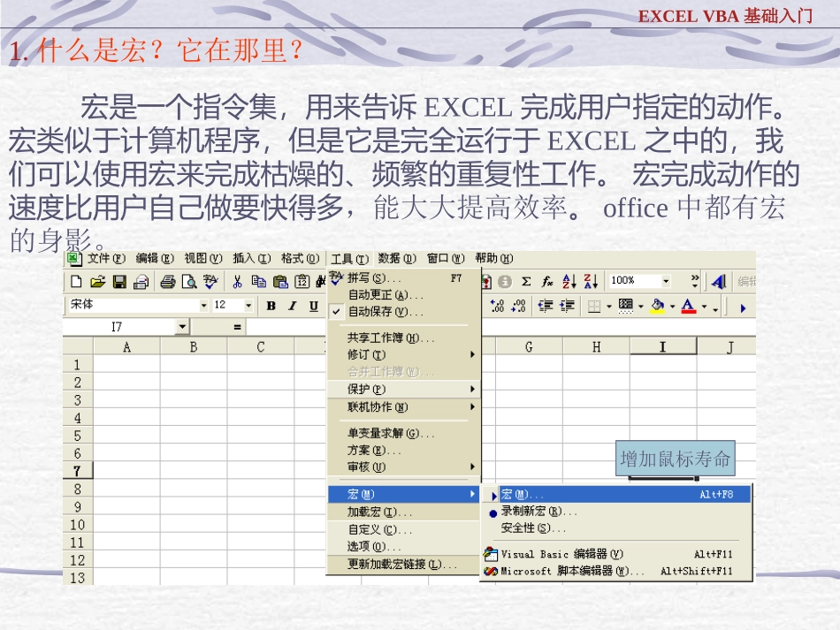This screenshot has width=840, height=630.
Task: Expand the 保护 submenu
Action: click(x=403, y=389)
